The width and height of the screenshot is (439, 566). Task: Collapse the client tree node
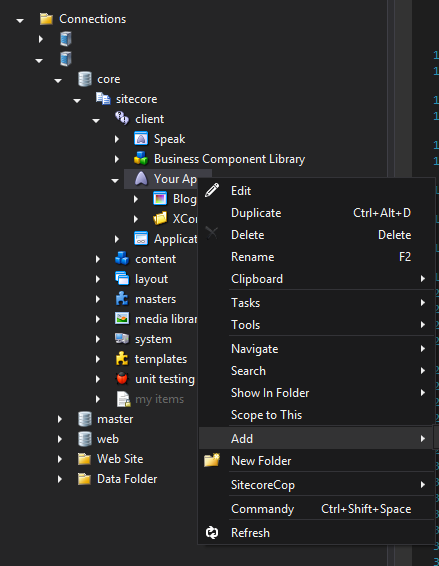tap(96, 120)
